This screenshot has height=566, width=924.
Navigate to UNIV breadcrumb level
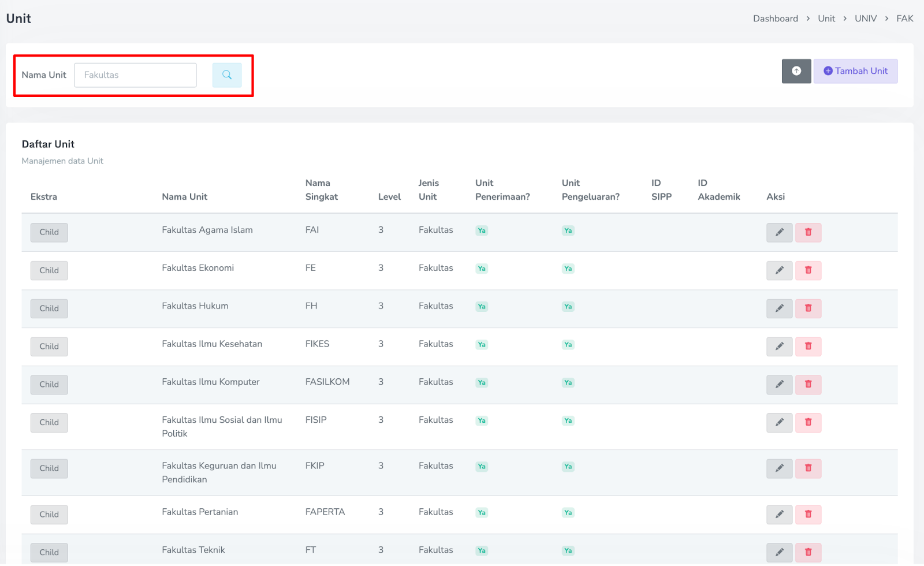point(865,18)
